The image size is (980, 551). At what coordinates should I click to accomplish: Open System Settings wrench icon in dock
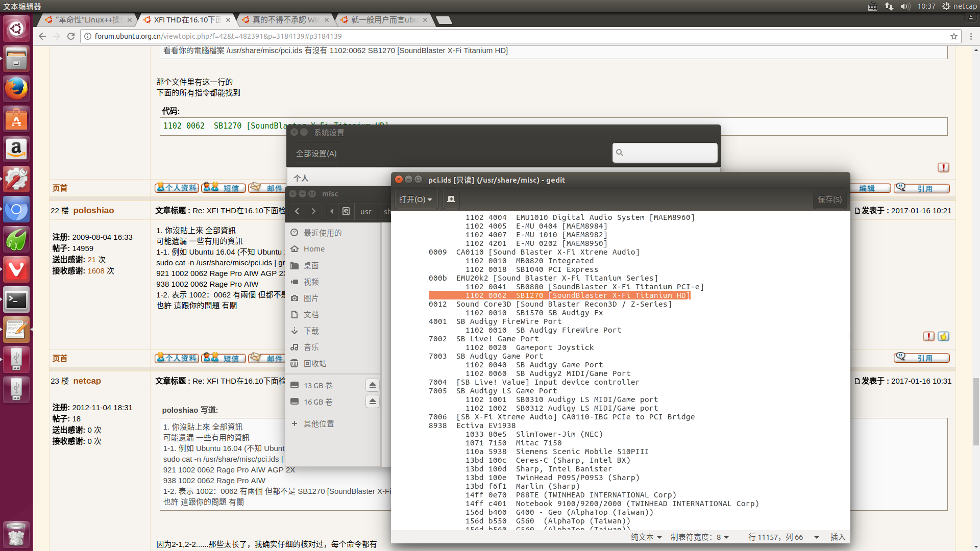(x=16, y=179)
